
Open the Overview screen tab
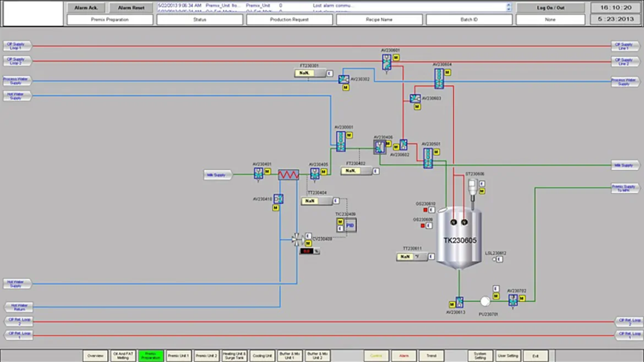coord(95,356)
